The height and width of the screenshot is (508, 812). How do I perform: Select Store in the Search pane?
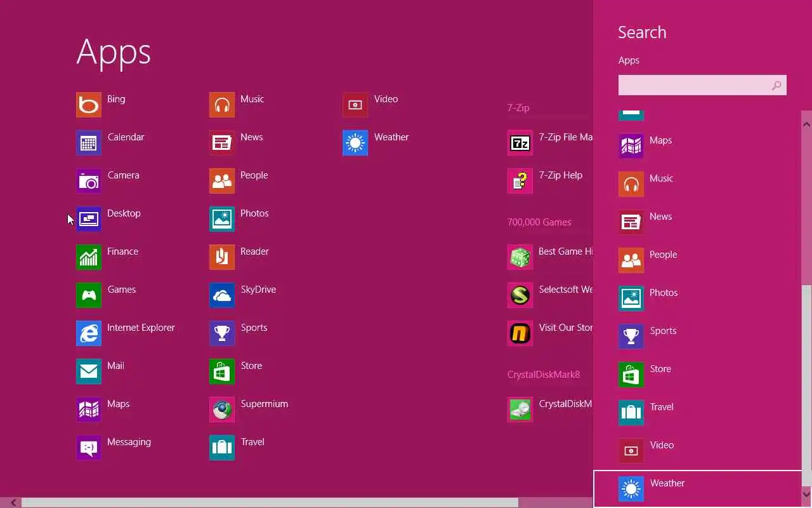point(698,375)
